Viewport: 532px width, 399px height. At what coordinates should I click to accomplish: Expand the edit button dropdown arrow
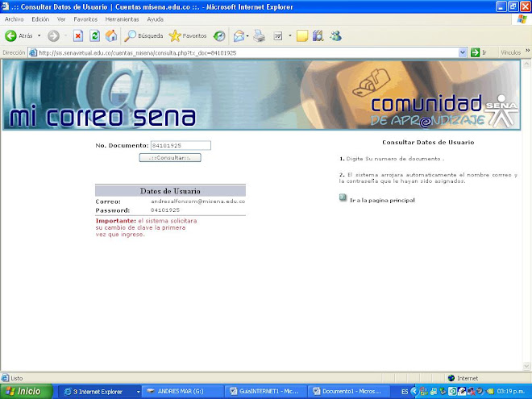289,35
